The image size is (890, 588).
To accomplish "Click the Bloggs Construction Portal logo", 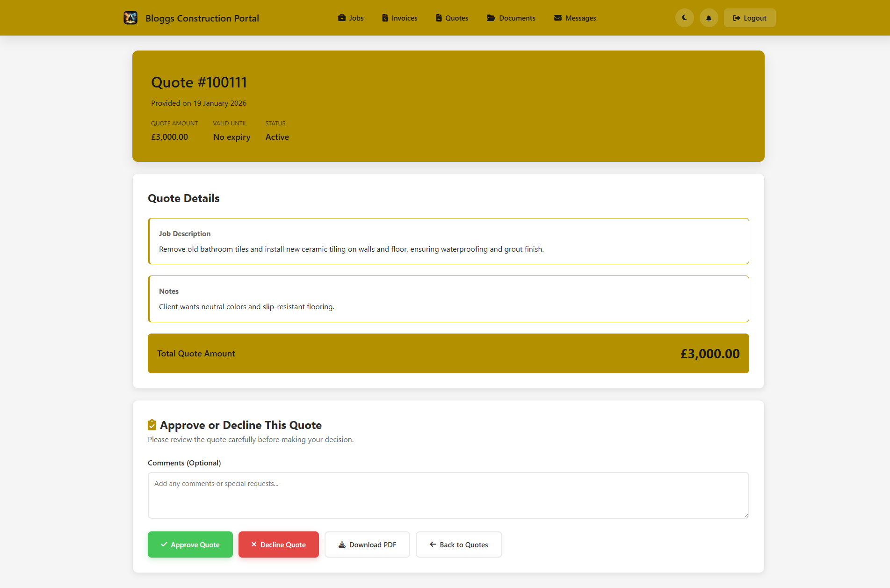I will tap(130, 18).
